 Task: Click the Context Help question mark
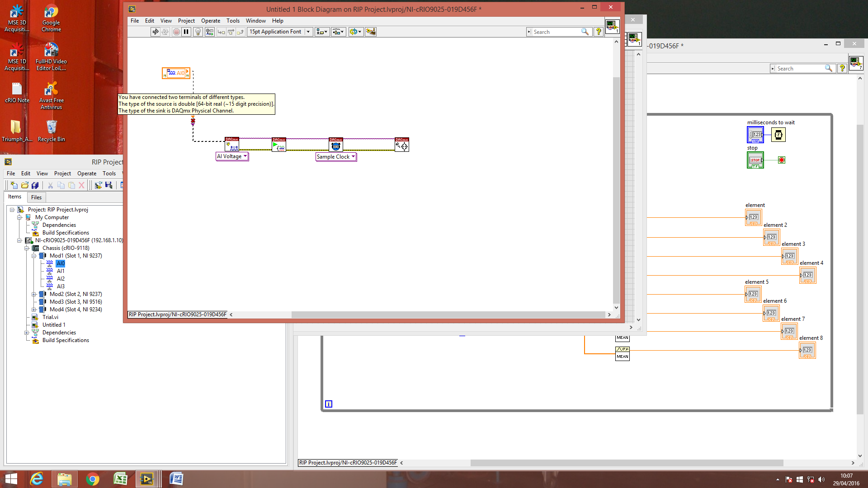click(599, 32)
